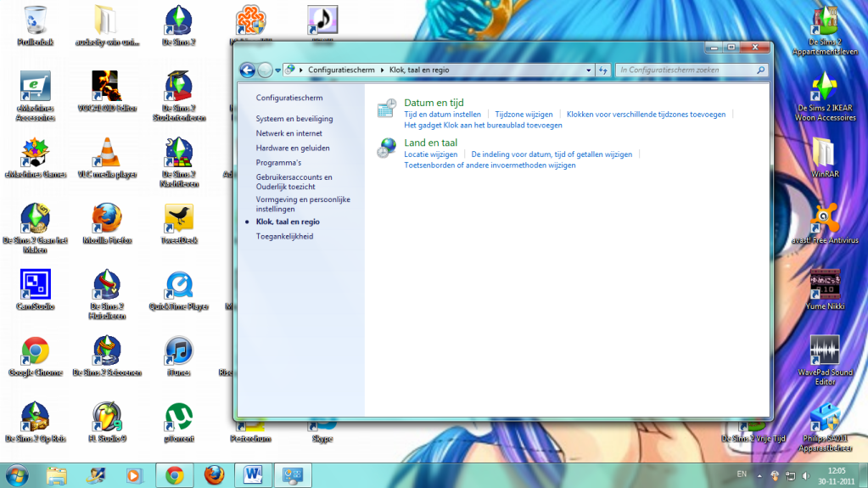Viewport: 868px width, 488px height.
Task: Open the avast! Free Antivirus desktop icon
Action: pyautogui.click(x=824, y=219)
